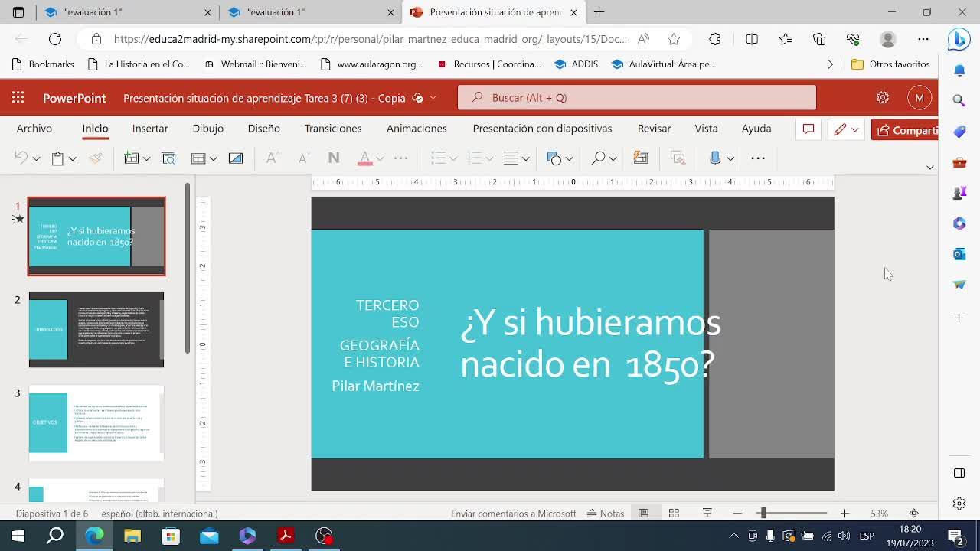Image resolution: width=980 pixels, height=551 pixels.
Task: Open the Transiciones tab
Action: click(x=332, y=129)
